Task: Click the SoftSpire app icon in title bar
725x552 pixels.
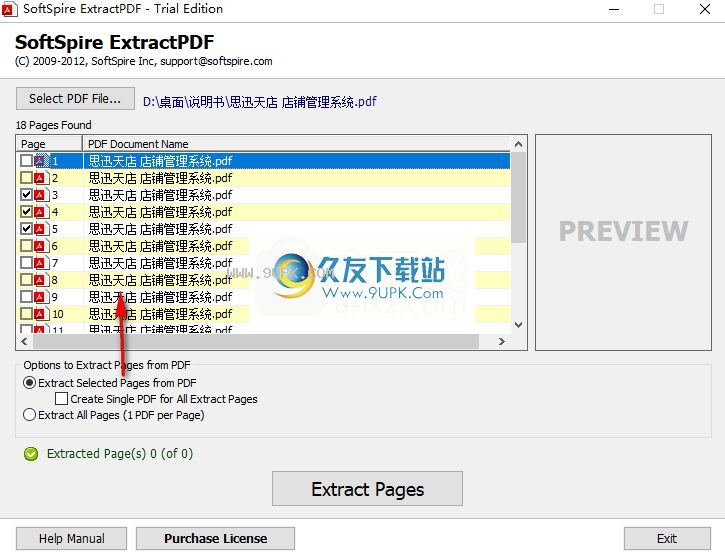Action: coord(9,9)
